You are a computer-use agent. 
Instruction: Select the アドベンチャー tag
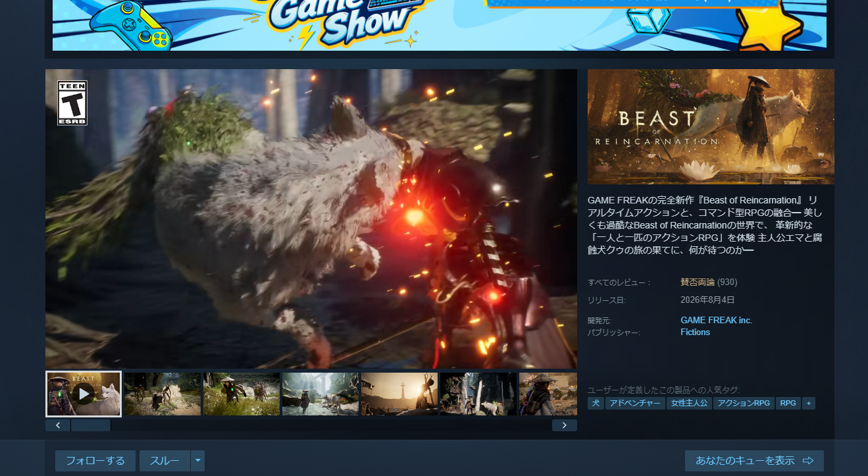(635, 403)
